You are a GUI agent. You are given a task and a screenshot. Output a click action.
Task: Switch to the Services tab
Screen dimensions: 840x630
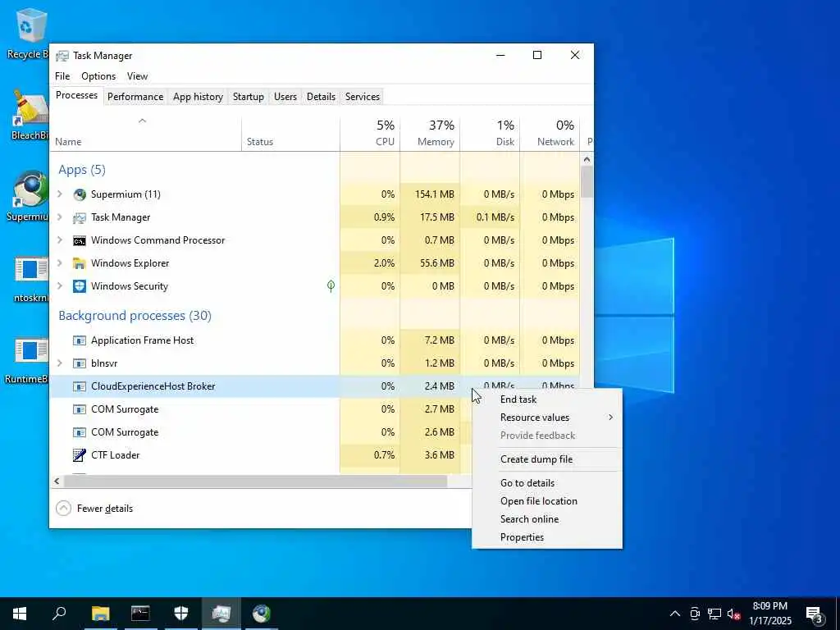coord(362,97)
